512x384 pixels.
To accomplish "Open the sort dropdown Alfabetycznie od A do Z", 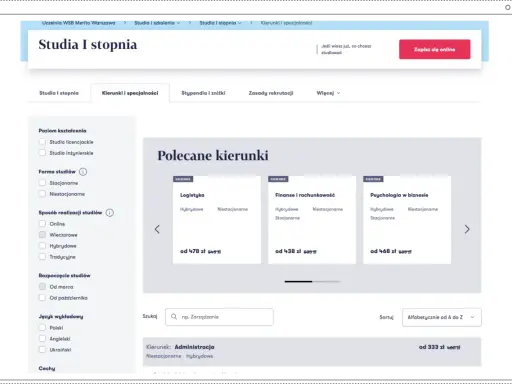I will 442,317.
